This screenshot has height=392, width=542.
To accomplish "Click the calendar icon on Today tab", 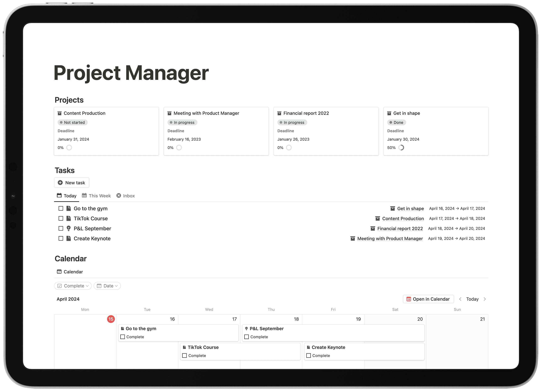I will click(x=59, y=195).
